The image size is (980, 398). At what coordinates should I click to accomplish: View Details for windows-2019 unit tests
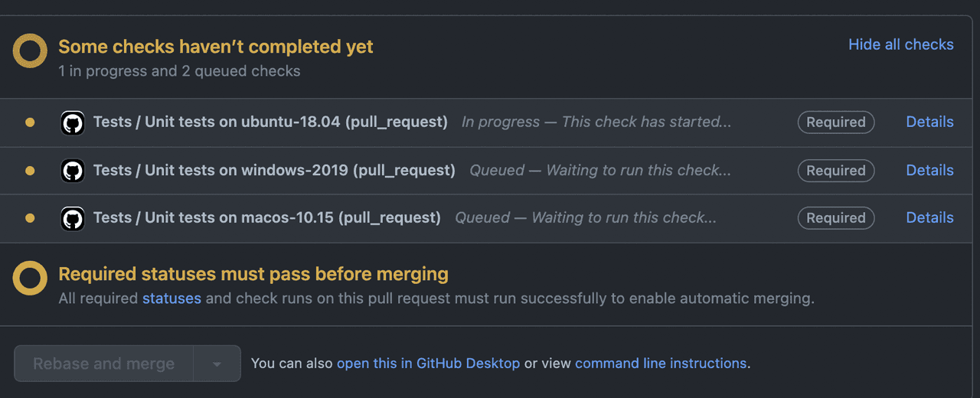click(x=929, y=170)
